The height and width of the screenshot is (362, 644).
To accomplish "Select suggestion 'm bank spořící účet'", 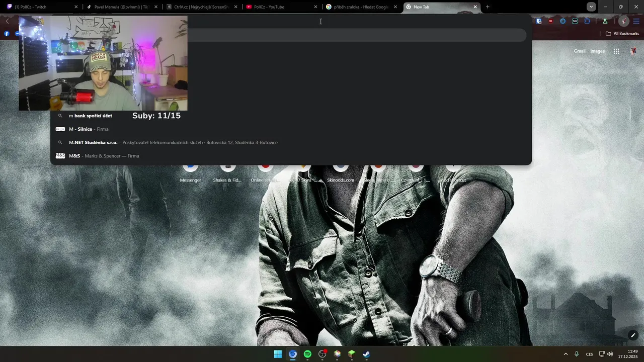I will pos(291,116).
